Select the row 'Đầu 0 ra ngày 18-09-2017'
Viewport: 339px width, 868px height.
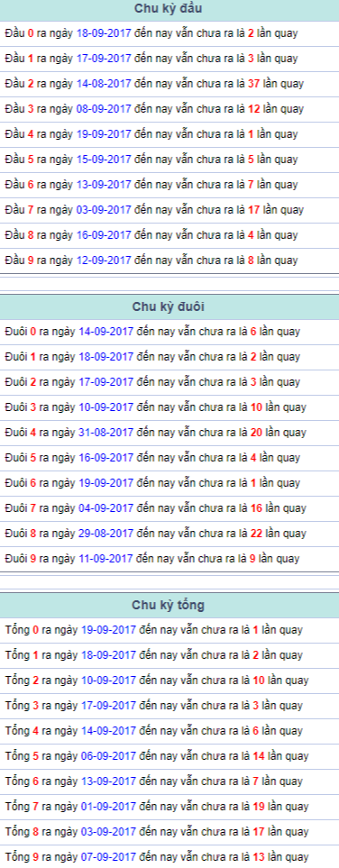(169, 33)
